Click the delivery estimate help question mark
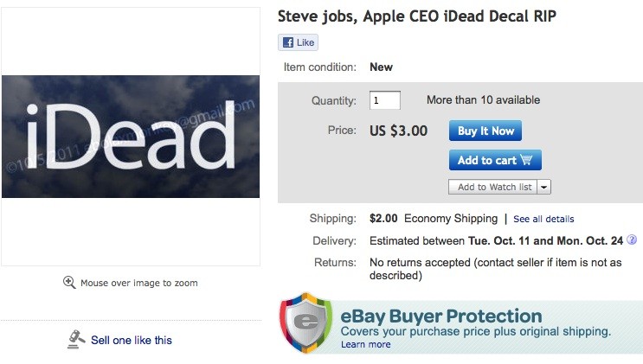 tap(632, 239)
